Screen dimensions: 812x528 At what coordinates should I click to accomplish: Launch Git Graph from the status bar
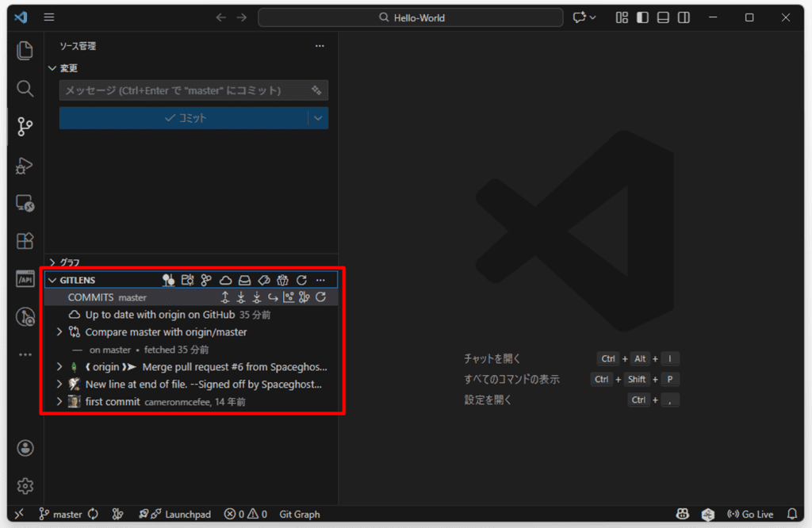coord(299,514)
